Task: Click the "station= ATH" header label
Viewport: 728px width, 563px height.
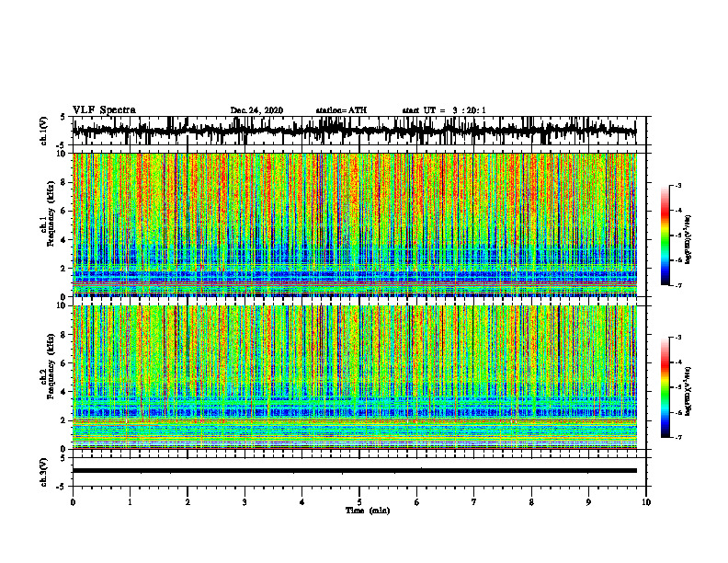Action: click(341, 110)
